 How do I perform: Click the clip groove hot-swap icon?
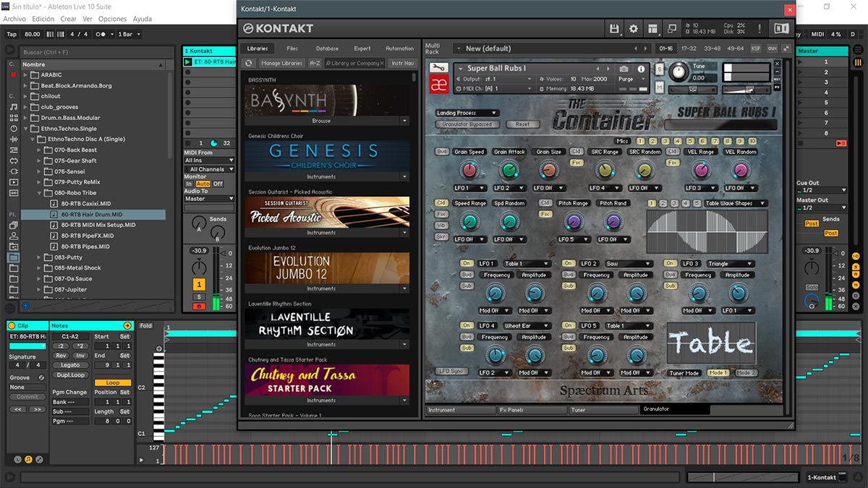tap(41, 377)
